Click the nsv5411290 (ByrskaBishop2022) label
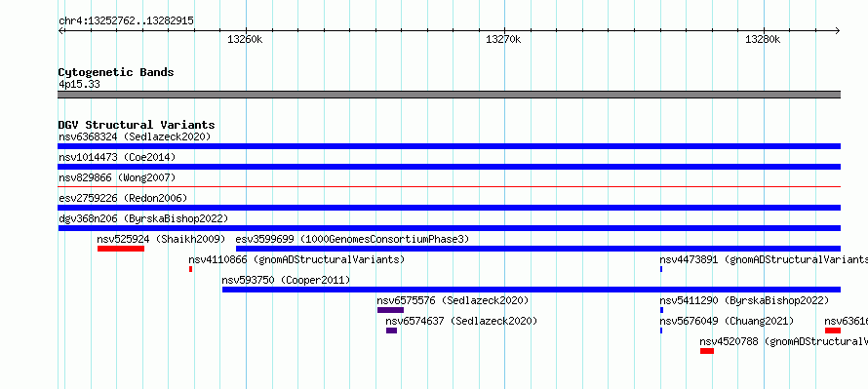 pyautogui.click(x=744, y=300)
